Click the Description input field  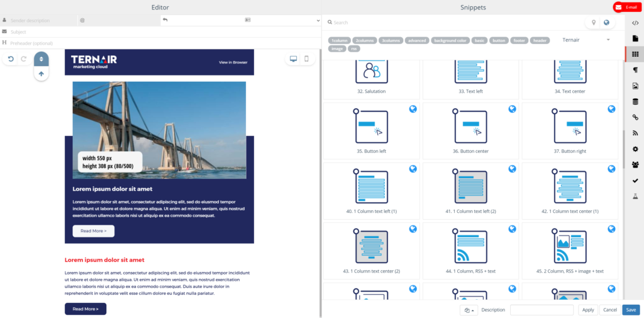[x=541, y=310]
